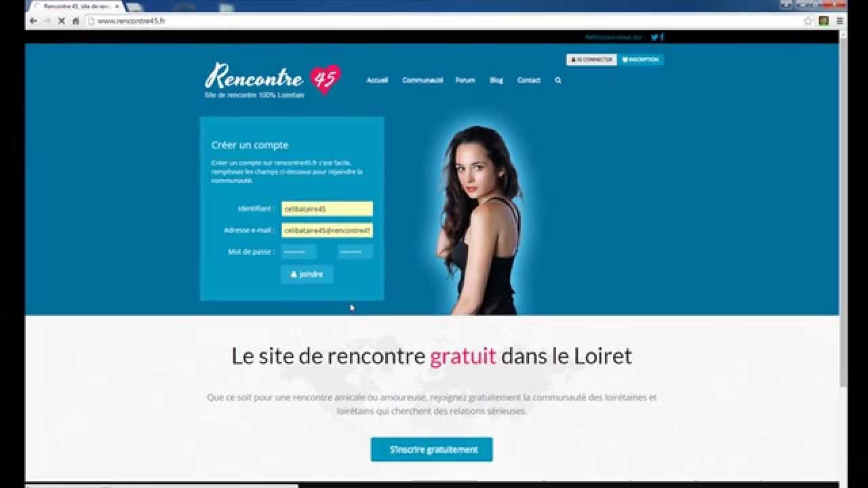Screen dimensions: 868x488
Task: Click the Se connecter button
Action: coord(591,60)
